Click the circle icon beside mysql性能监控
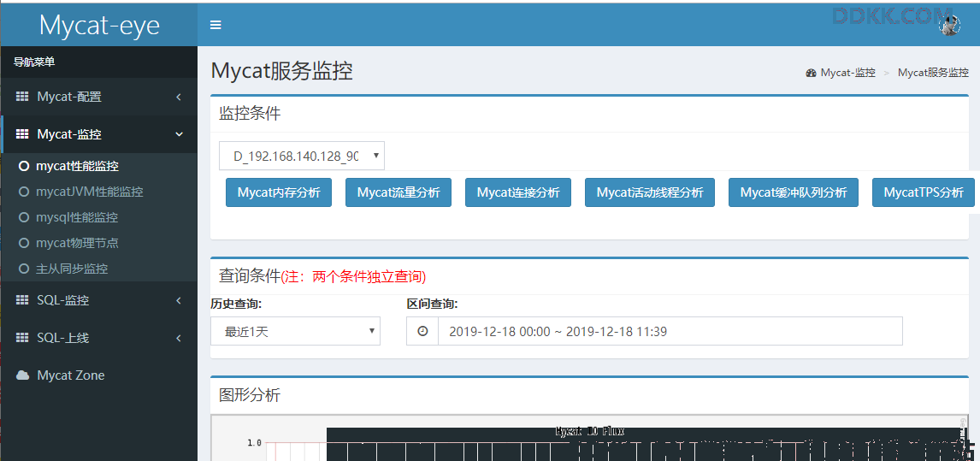 coord(25,218)
